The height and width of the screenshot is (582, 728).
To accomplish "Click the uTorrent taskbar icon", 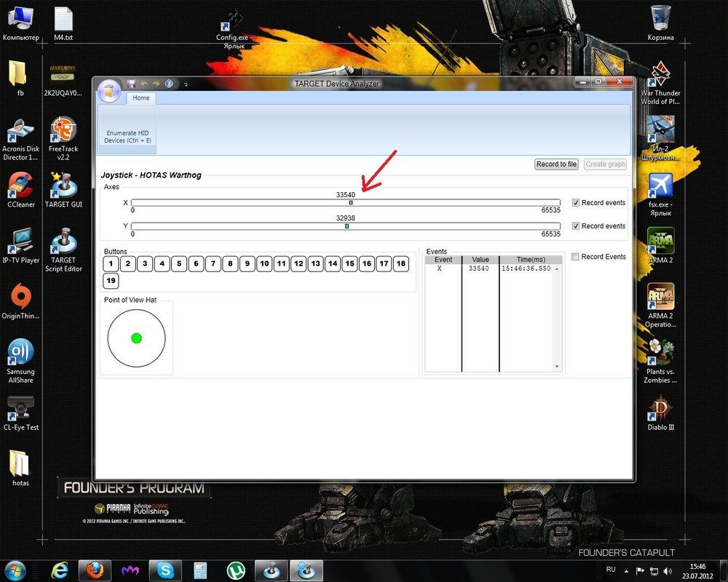I will coord(236,570).
